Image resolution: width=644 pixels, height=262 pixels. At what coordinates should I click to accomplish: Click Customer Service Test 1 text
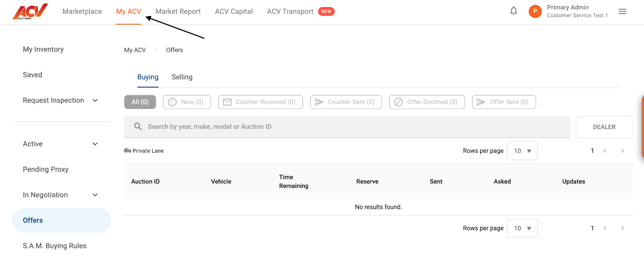point(577,15)
